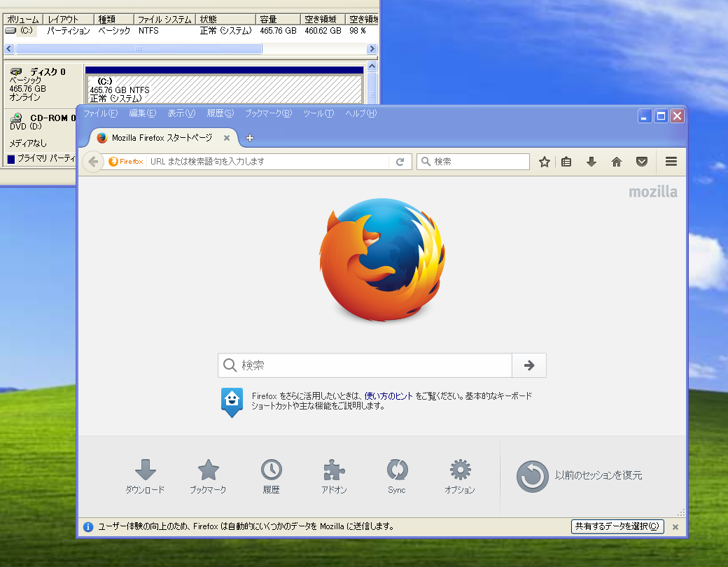This screenshot has height=567, width=728.
Task: Maximize the Firefox window
Action: [x=661, y=116]
